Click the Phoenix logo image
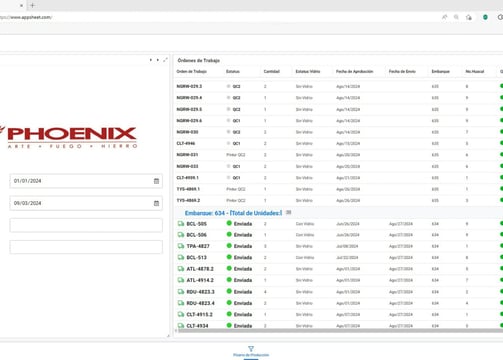Image resolution: width=503 pixels, height=360 pixels. coord(69,137)
